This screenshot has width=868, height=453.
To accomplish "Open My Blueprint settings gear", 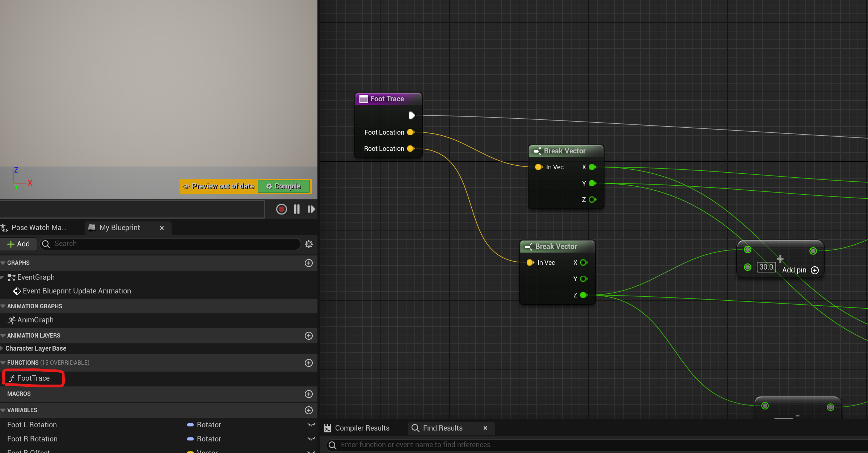I will (x=309, y=244).
